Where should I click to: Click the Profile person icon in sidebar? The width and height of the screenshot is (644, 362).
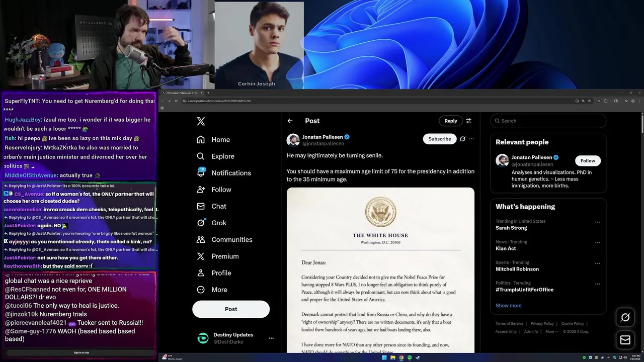pyautogui.click(x=201, y=273)
